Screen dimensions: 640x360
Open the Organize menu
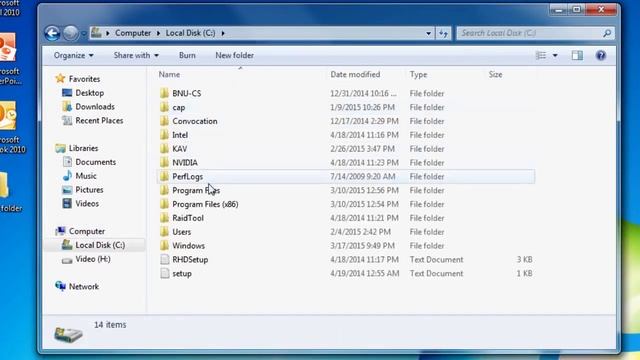pos(73,55)
